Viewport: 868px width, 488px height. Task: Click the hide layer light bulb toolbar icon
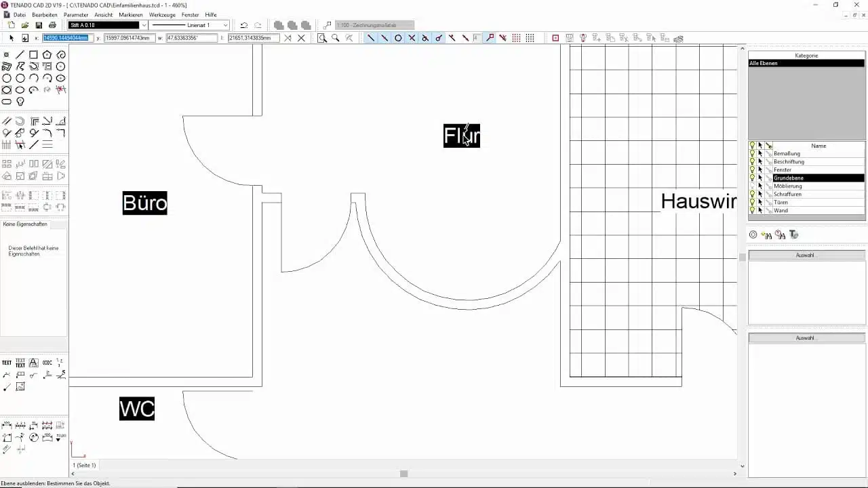click(x=583, y=38)
